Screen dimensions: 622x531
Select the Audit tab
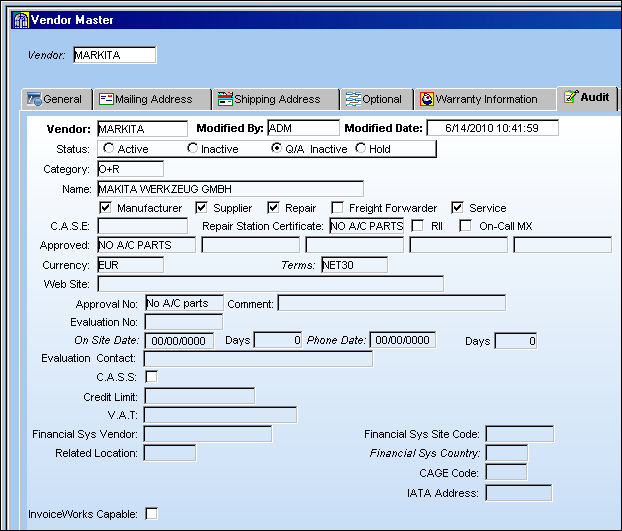coord(587,98)
